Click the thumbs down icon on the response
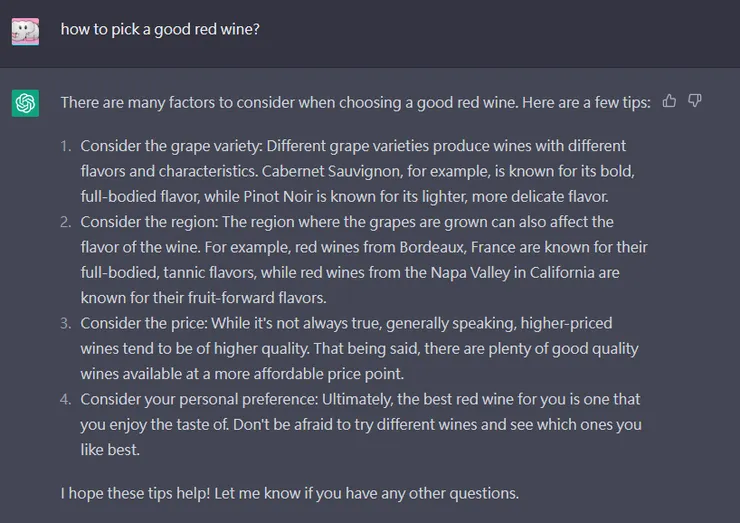 [x=695, y=101]
